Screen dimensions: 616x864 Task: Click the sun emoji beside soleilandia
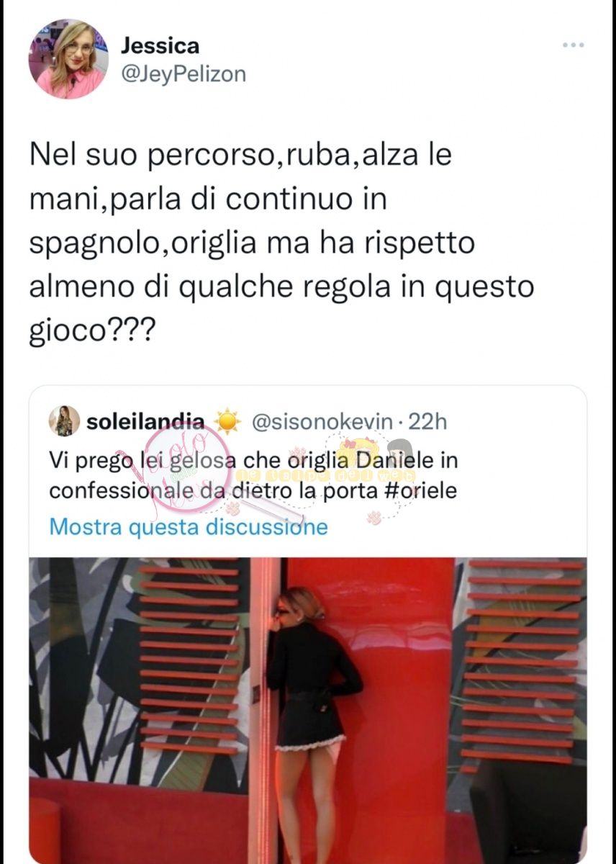point(227,422)
